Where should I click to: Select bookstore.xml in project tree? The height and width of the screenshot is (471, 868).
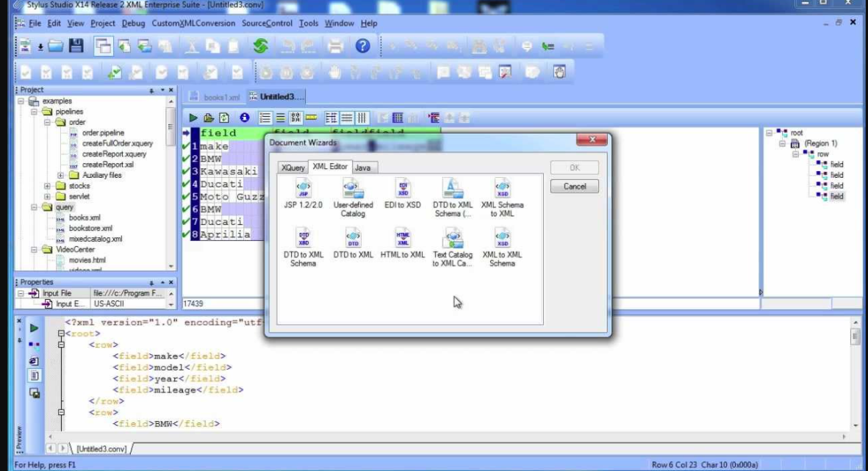90,228
